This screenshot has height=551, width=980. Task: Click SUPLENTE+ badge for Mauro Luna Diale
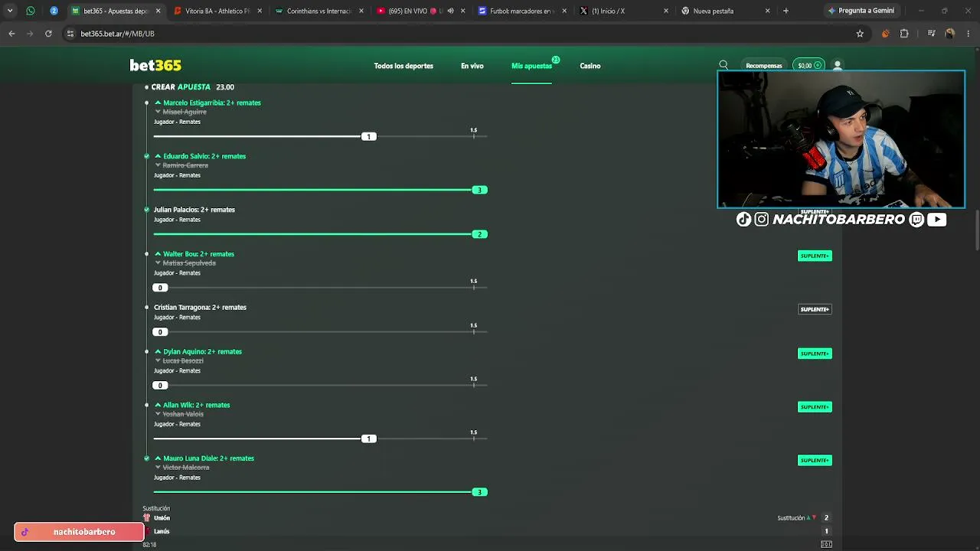click(x=815, y=460)
